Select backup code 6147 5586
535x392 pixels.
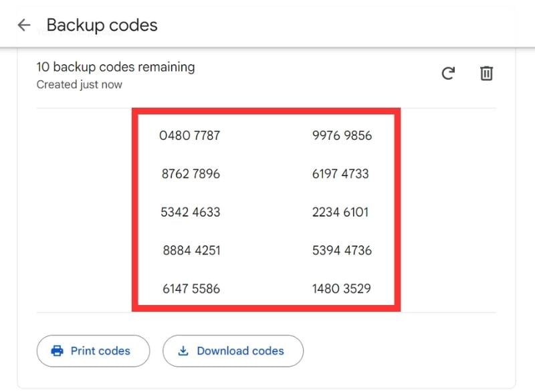tap(191, 289)
